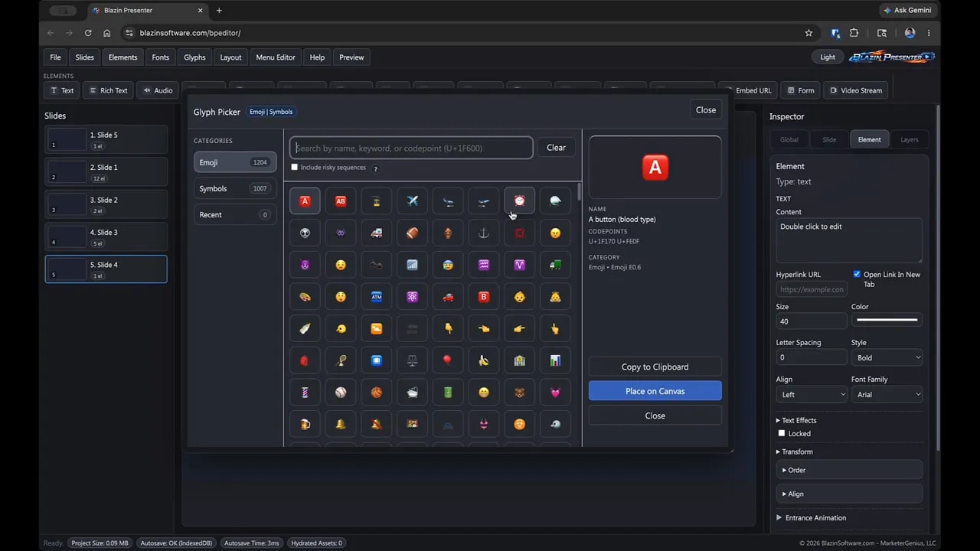Click Ask Gemini in the browser
980x551 pixels.
(908, 10)
